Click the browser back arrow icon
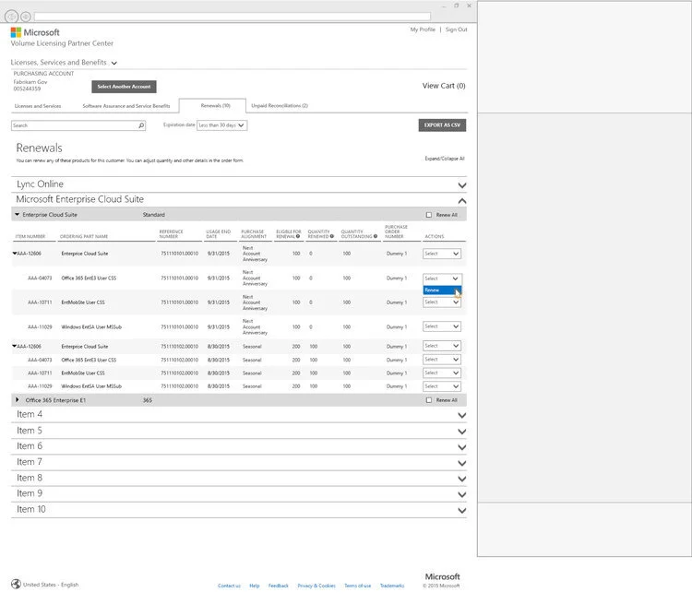This screenshot has height=616, width=692. (11, 17)
